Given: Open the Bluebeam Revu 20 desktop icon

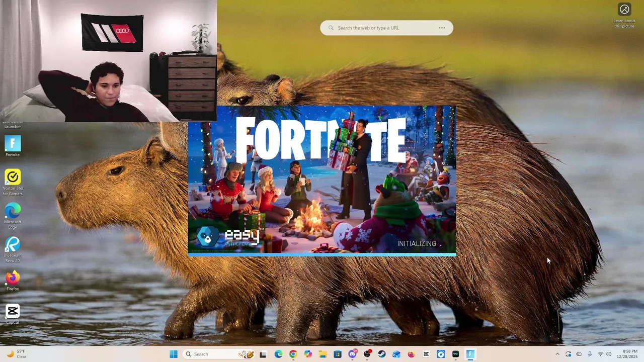Looking at the screenshot, I should [x=13, y=250].
